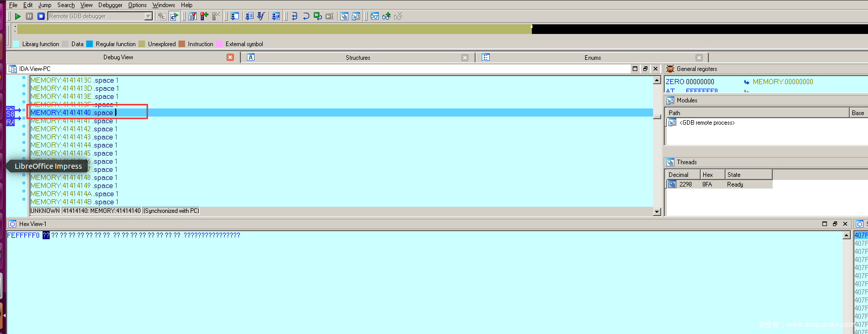This screenshot has height=334, width=868.
Task: Click the delete watch icon
Action: (398, 16)
